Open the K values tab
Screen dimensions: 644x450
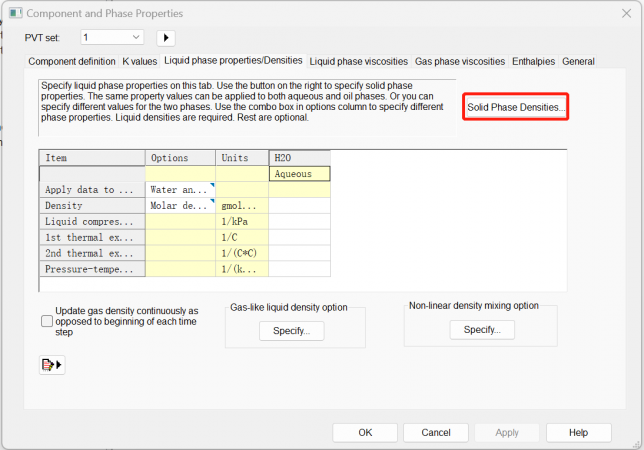140,61
